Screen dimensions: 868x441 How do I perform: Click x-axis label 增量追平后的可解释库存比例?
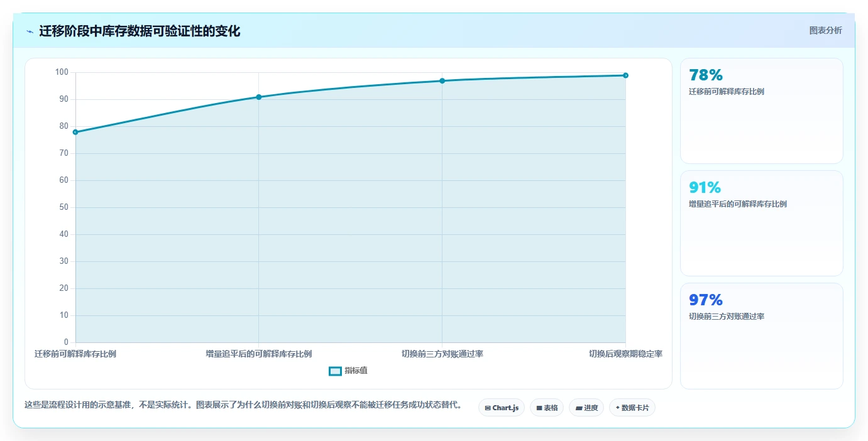pos(258,354)
